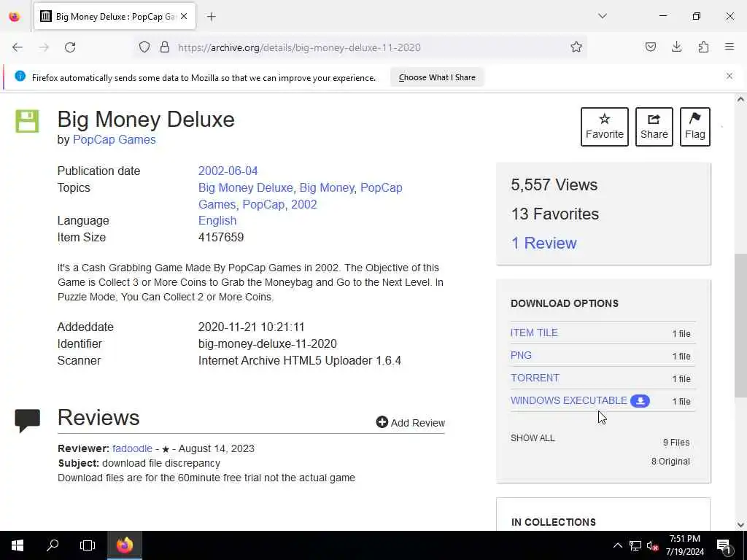Image resolution: width=747 pixels, height=560 pixels.
Task: Click the Share button
Action: (654, 127)
